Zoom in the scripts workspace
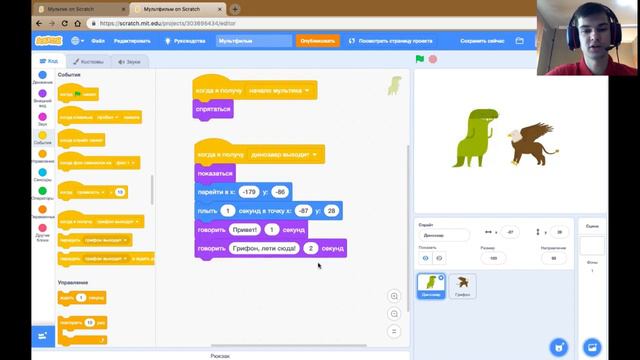This screenshot has width=640, height=360. (394, 296)
